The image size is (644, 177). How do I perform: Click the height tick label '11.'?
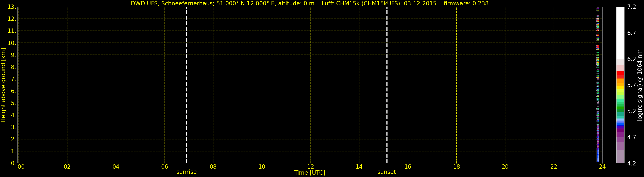pyautogui.click(x=12, y=31)
